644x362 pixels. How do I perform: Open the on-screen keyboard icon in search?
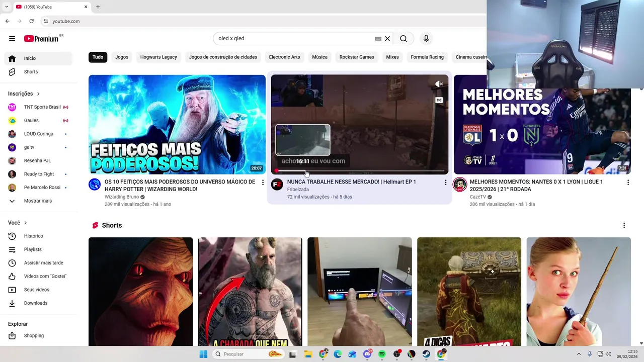[378, 39]
